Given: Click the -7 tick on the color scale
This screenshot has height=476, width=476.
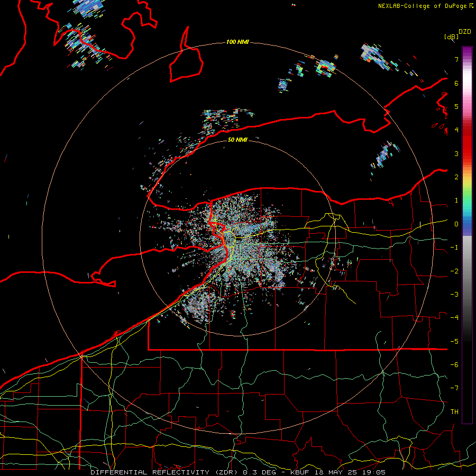Looking at the screenshot, I should 454,388.
